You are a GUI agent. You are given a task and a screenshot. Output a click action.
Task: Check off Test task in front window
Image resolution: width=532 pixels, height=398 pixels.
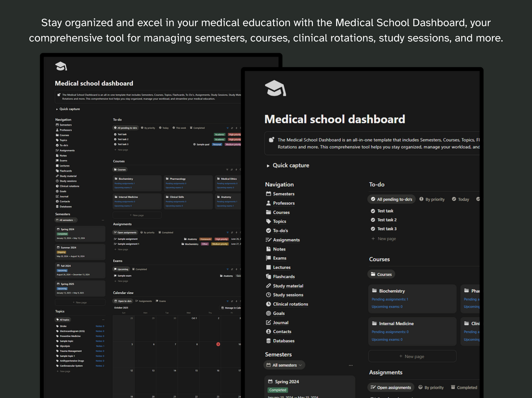(373, 211)
